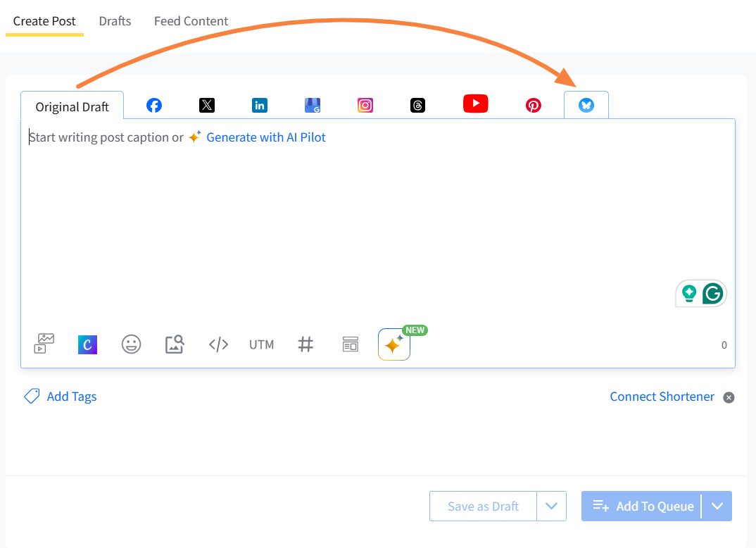Open the Canva design tool
The width and height of the screenshot is (756, 548).
click(x=87, y=344)
